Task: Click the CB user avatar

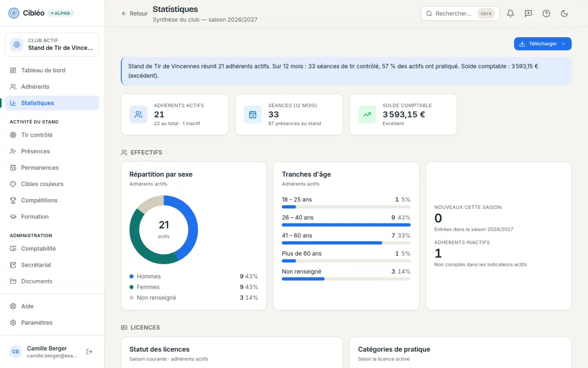Action: 16,351
